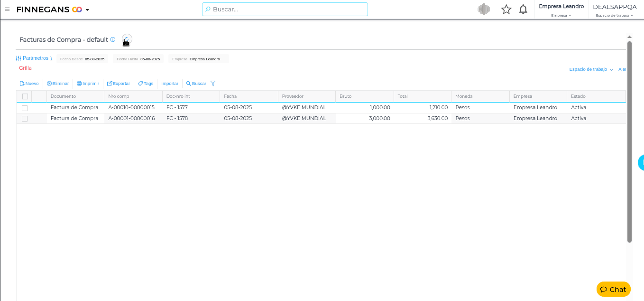Check the select-all header checkbox
The image size is (644, 301).
pyautogui.click(x=25, y=96)
